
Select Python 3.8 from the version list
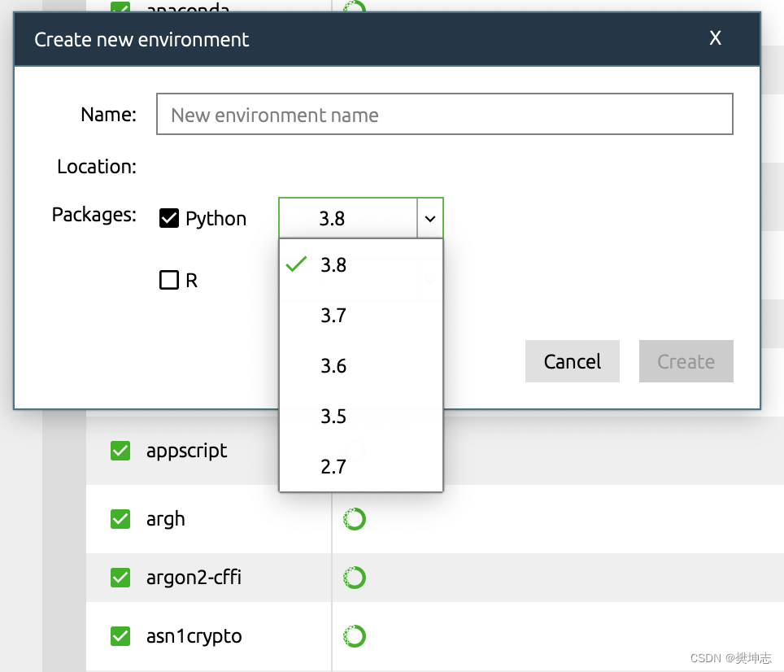(333, 265)
